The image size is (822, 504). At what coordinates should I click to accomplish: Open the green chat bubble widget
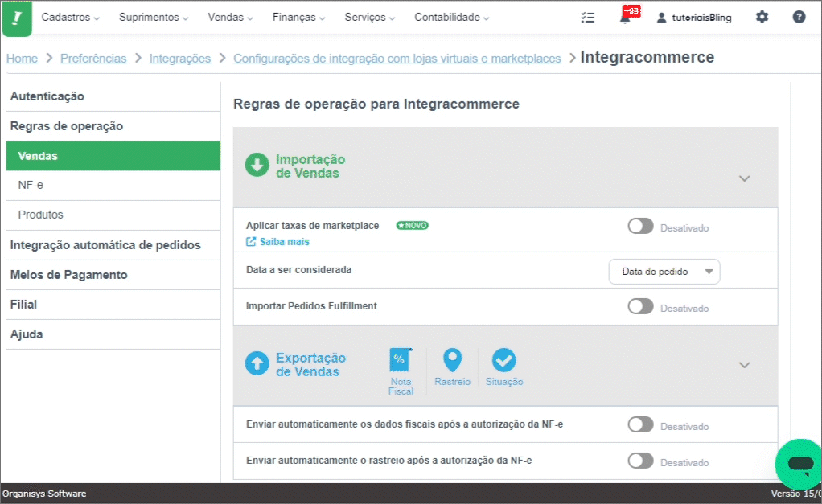[799, 464]
